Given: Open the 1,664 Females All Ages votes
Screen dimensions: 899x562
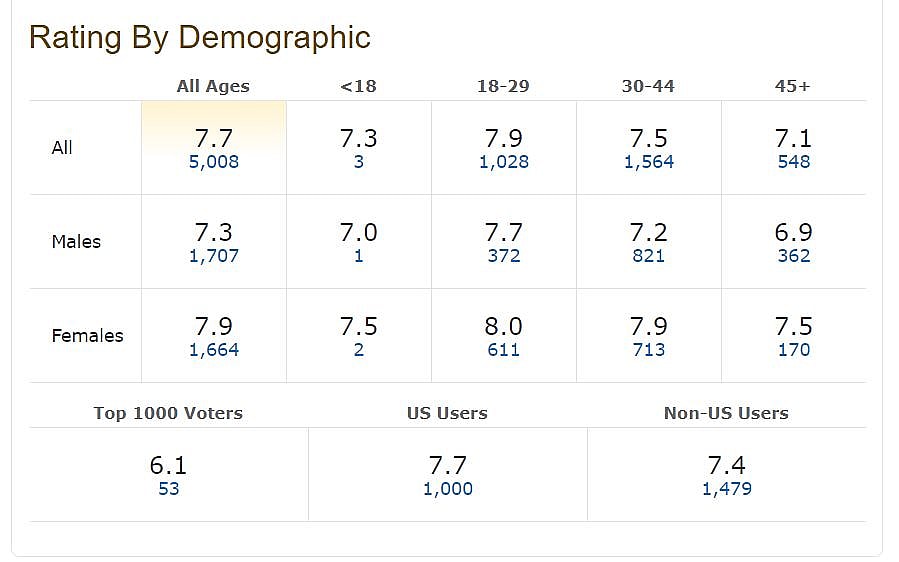Looking at the screenshot, I should coord(214,350).
